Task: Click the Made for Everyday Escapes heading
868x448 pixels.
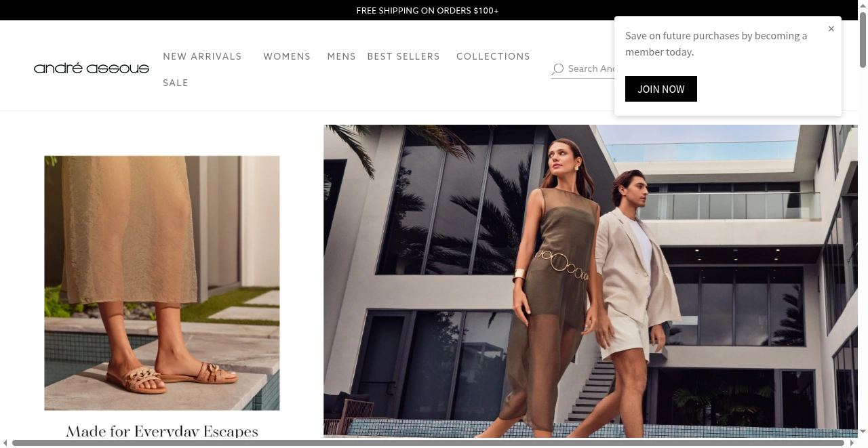Action: pos(162,431)
